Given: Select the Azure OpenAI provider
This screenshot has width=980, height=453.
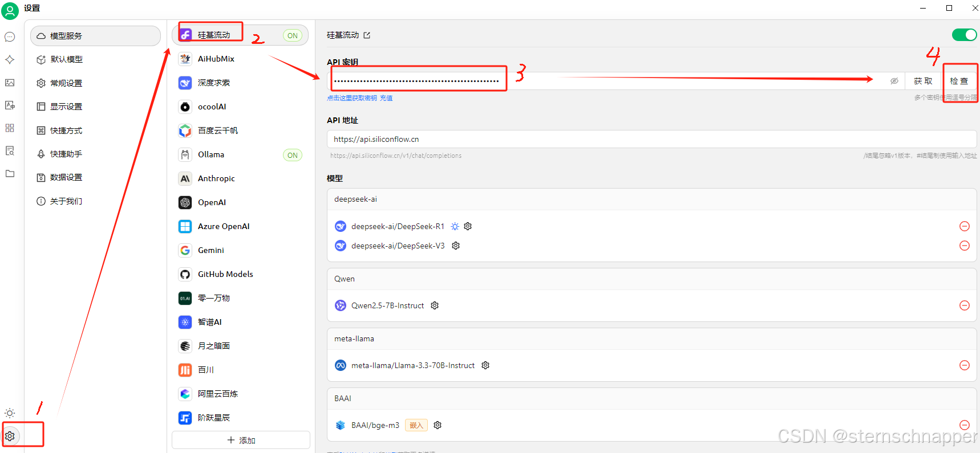Looking at the screenshot, I should point(240,226).
